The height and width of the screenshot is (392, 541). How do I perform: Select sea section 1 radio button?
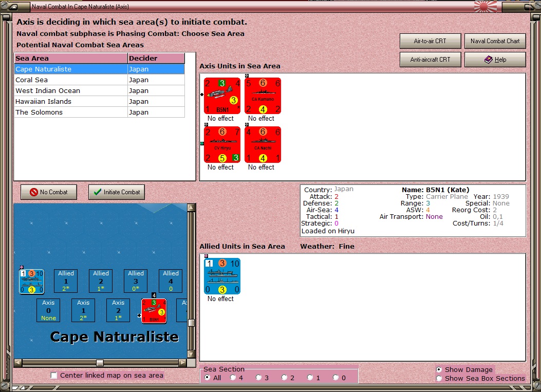pyautogui.click(x=310, y=378)
